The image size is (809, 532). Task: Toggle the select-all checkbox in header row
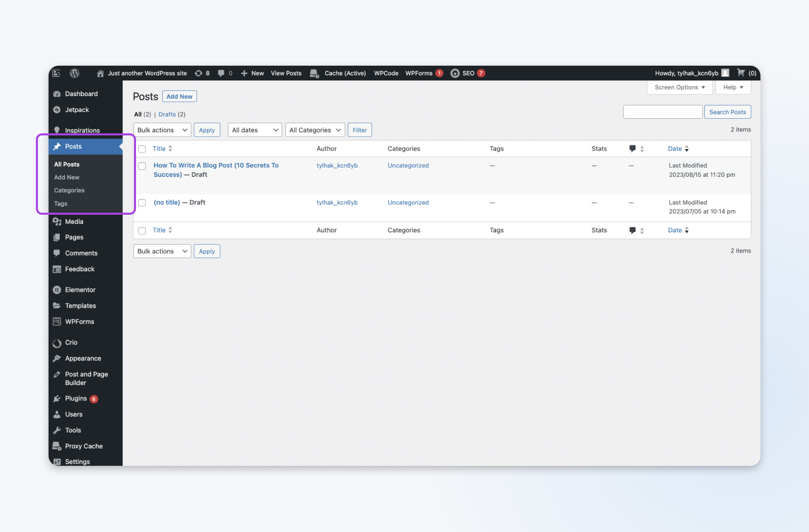click(142, 149)
